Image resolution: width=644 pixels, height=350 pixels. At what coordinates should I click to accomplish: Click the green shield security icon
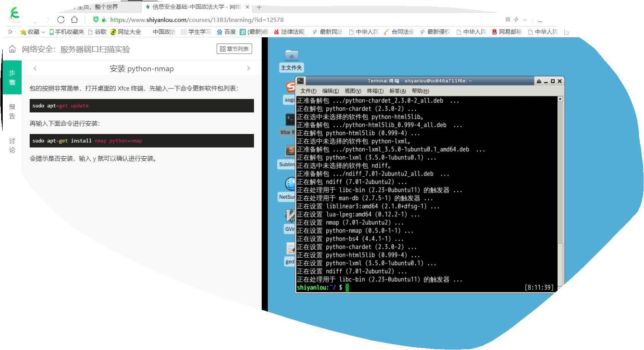(x=96, y=20)
